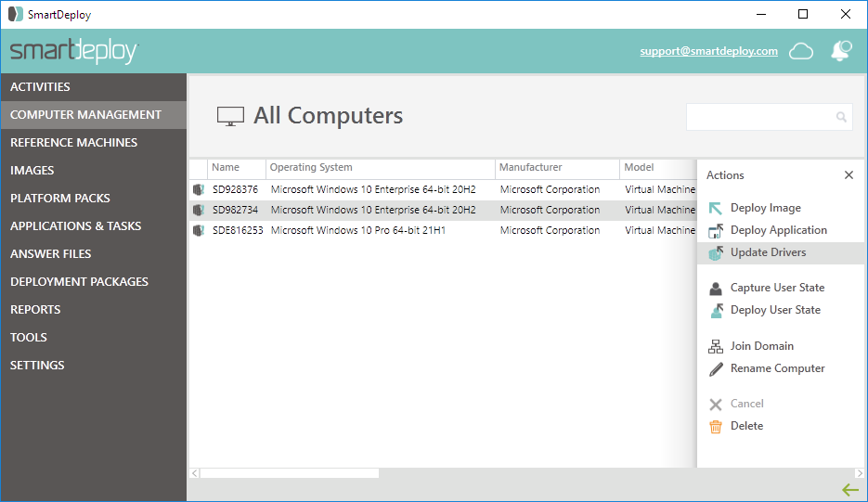
Task: Click the Capture User State person icon
Action: tap(715, 288)
